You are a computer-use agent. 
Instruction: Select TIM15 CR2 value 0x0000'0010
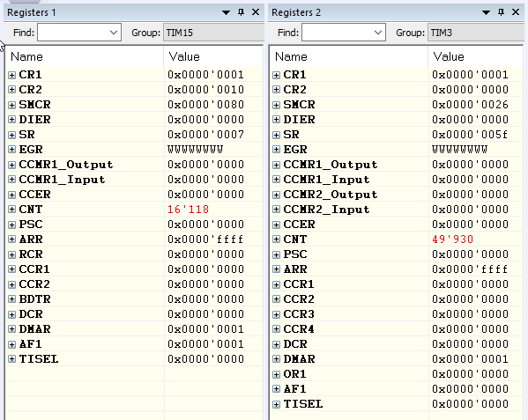205,90
